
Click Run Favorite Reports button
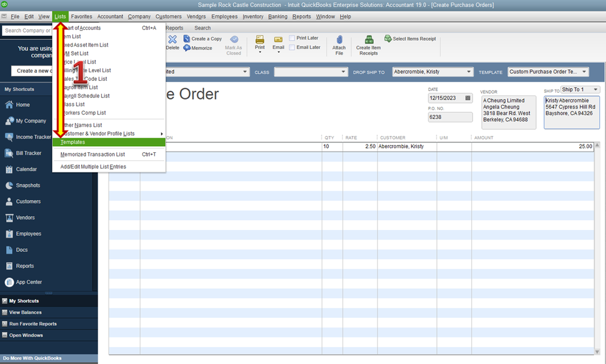point(49,324)
